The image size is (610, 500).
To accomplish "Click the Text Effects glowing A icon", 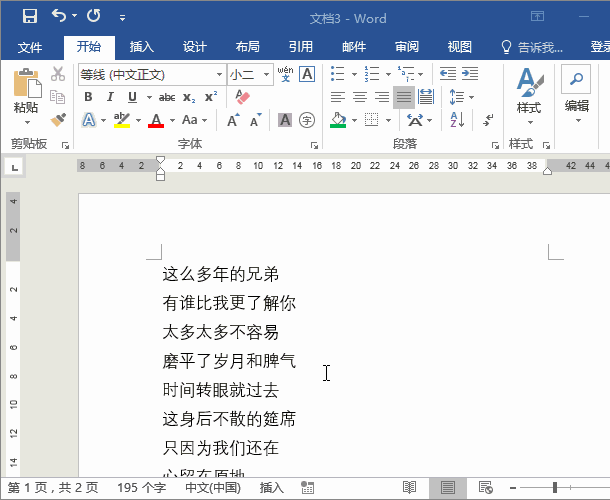I will [x=89, y=120].
